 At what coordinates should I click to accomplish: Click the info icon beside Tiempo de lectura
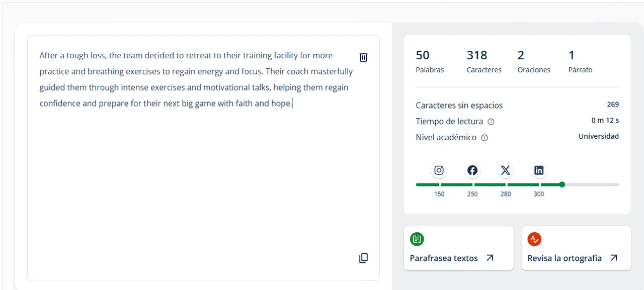point(491,122)
